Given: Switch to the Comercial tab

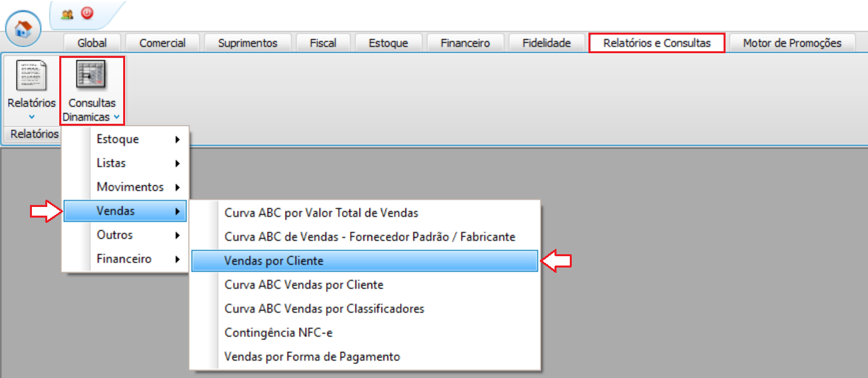Looking at the screenshot, I should (x=162, y=43).
